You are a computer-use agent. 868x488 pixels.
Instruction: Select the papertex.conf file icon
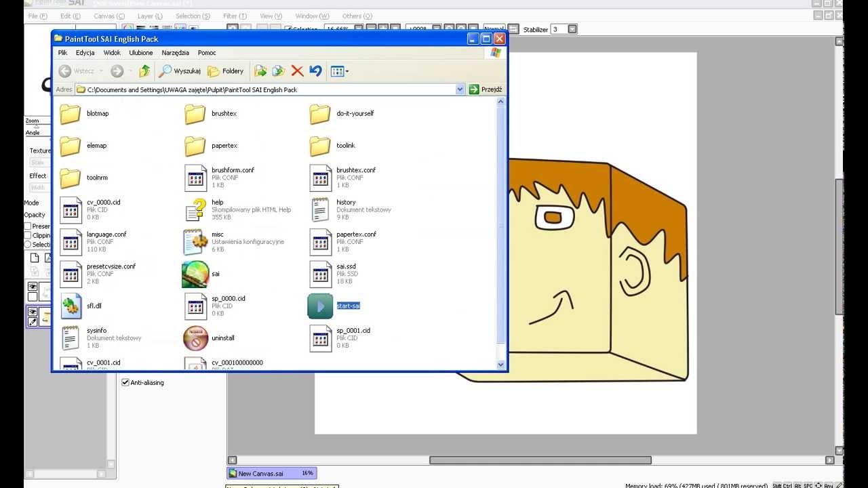[x=320, y=242]
